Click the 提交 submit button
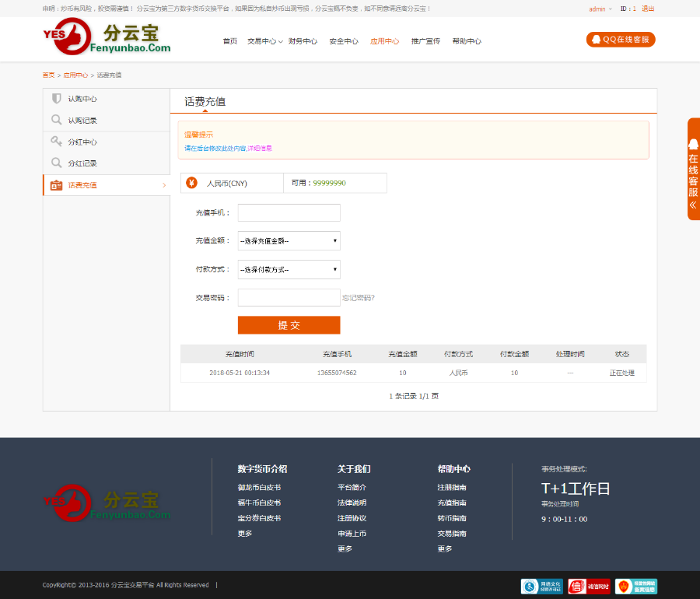This screenshot has width=700, height=599. [x=289, y=325]
